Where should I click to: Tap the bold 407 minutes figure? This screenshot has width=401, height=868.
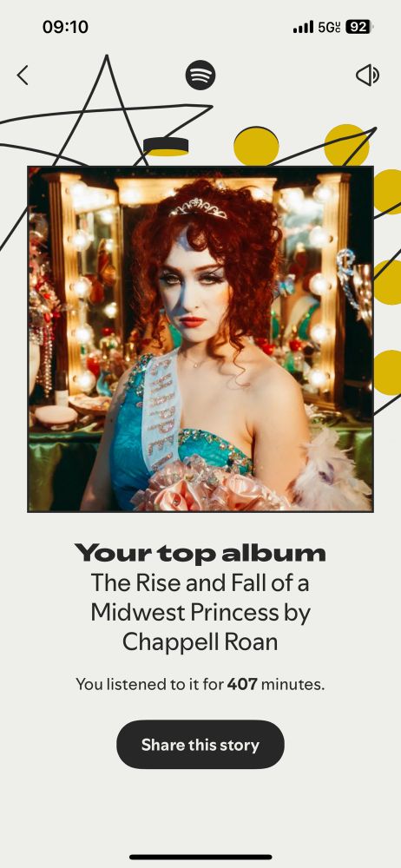[242, 684]
